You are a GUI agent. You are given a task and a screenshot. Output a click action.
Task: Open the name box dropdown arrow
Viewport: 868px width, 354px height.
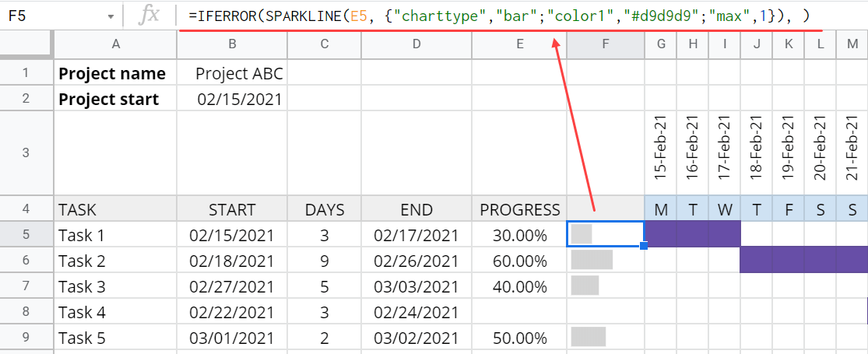(x=111, y=16)
